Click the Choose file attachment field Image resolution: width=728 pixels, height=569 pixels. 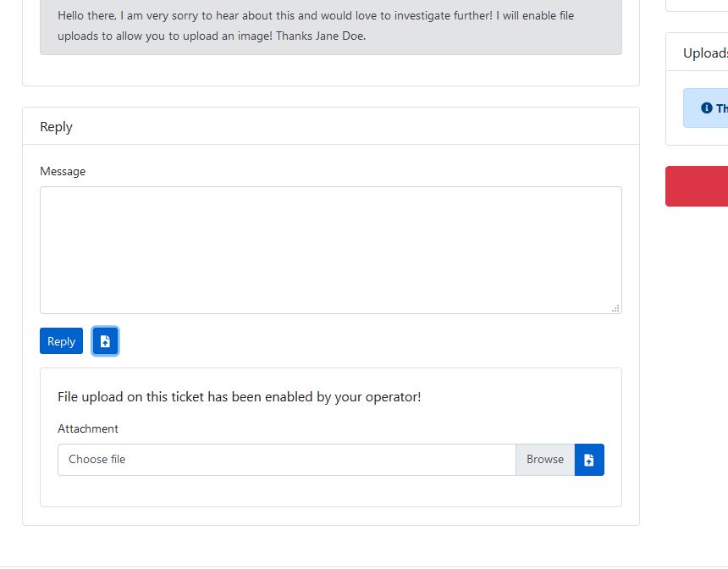286,460
